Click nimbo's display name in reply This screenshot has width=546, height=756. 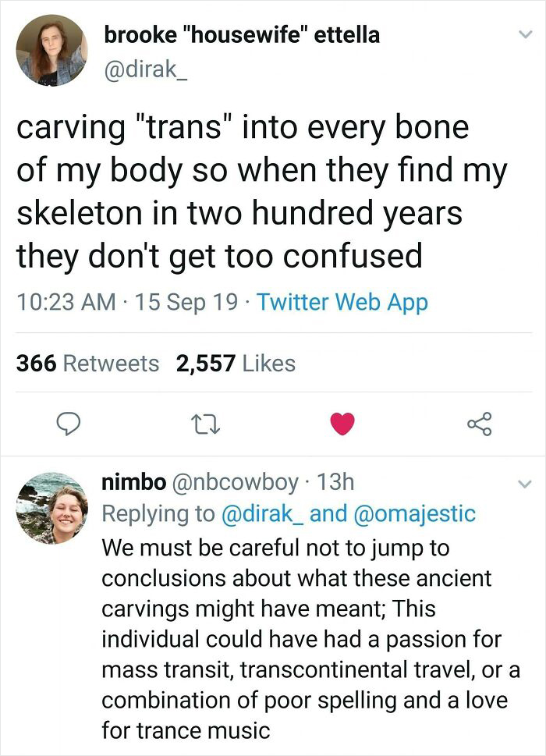(133, 483)
